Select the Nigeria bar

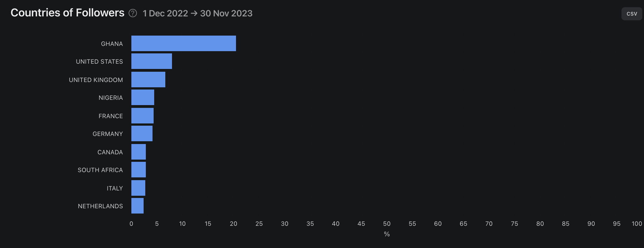[142, 97]
